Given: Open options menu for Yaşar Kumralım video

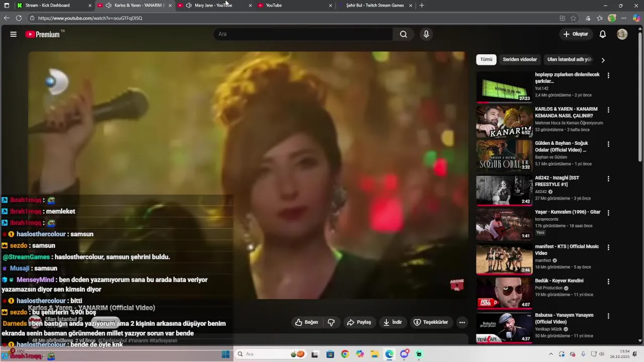Looking at the screenshot, I should point(608,213).
